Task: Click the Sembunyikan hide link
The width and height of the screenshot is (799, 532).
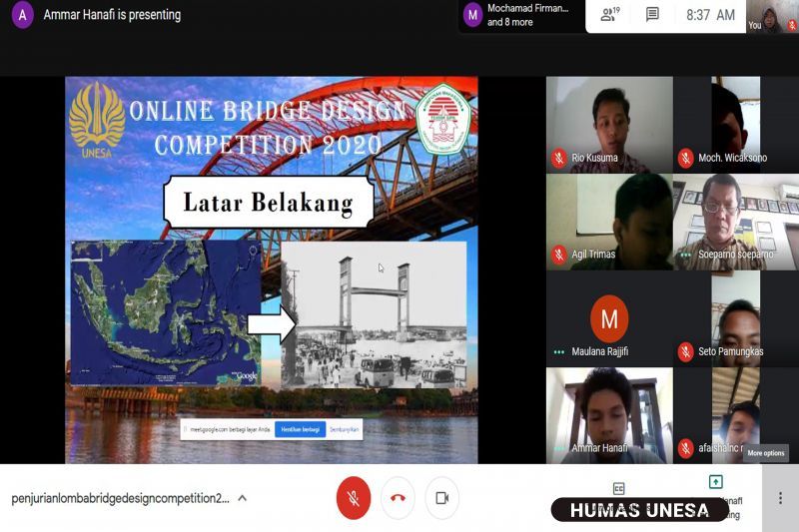Action: (x=344, y=429)
